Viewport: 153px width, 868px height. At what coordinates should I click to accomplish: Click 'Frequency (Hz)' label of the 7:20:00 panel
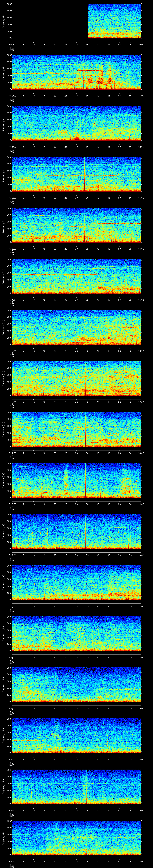[3, 583]
